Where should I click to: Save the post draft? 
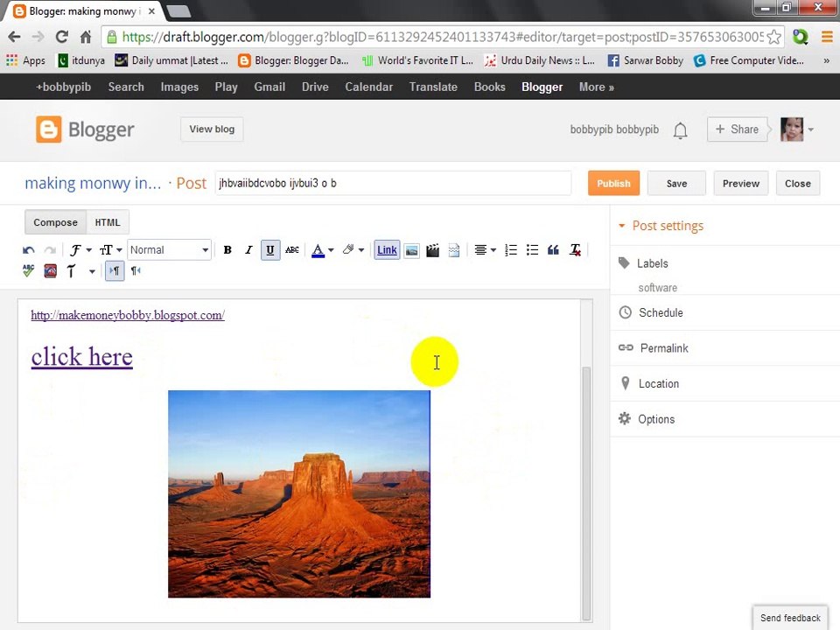[x=676, y=183]
